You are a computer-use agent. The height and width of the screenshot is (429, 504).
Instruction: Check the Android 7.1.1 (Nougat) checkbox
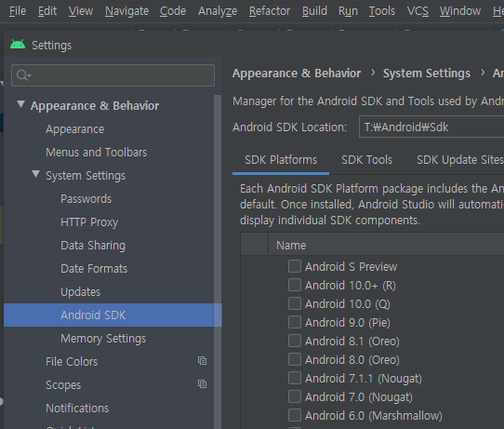pyautogui.click(x=295, y=378)
